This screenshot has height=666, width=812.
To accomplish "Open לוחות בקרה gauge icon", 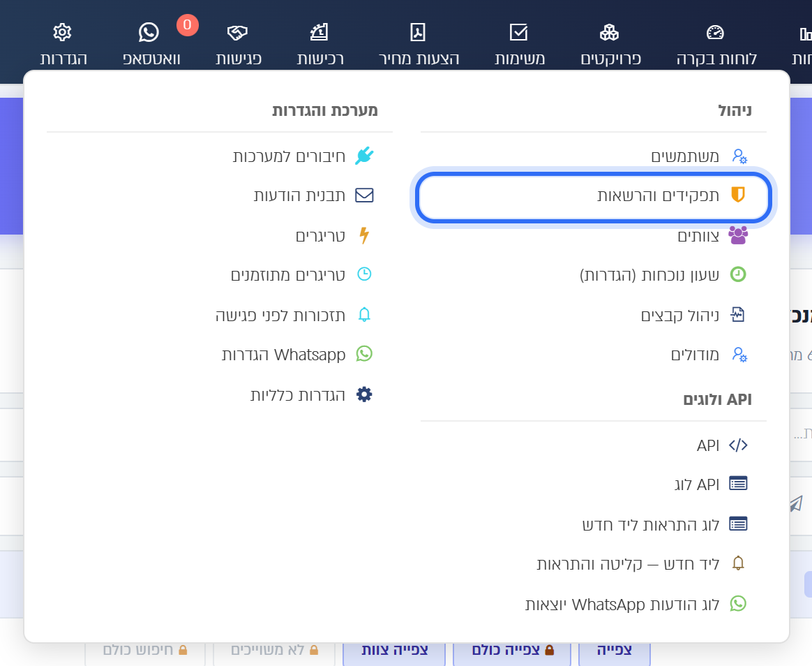I will click(x=715, y=32).
